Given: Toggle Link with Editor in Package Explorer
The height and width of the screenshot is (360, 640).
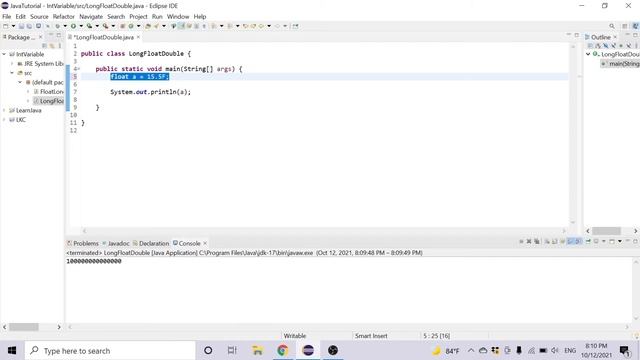Looking at the screenshot, I should point(52,46).
